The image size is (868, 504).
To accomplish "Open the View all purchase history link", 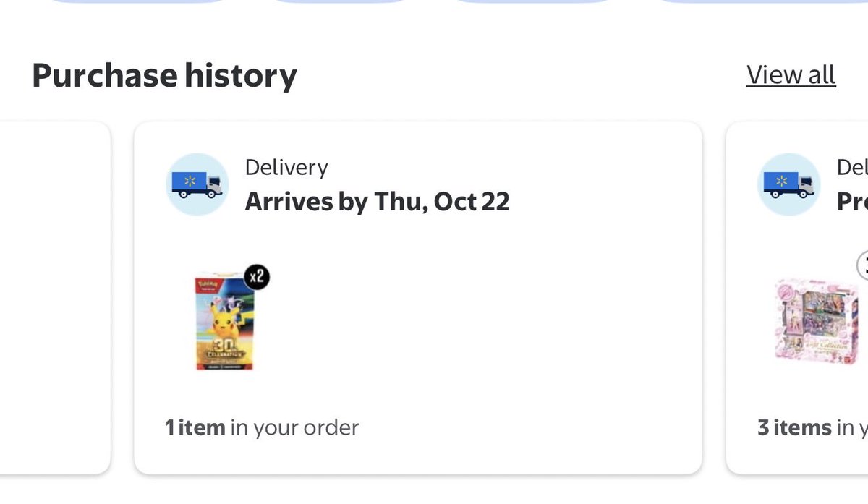I will click(x=791, y=75).
